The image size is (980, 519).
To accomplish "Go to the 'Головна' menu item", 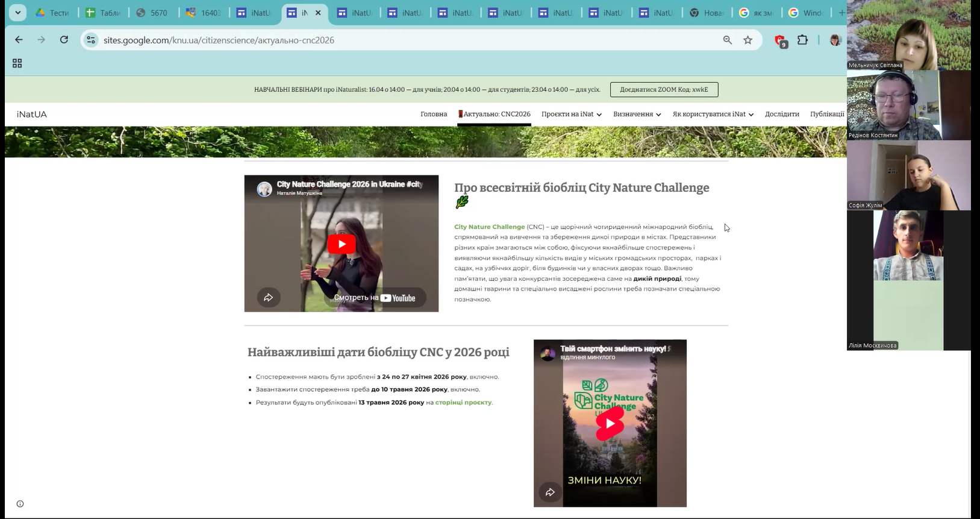I will [434, 114].
